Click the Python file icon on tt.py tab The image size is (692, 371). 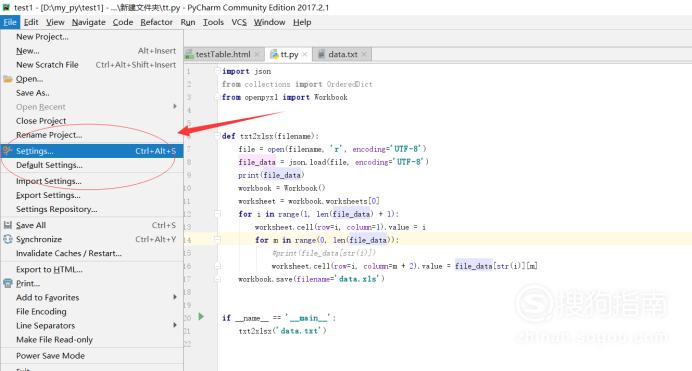(274, 54)
